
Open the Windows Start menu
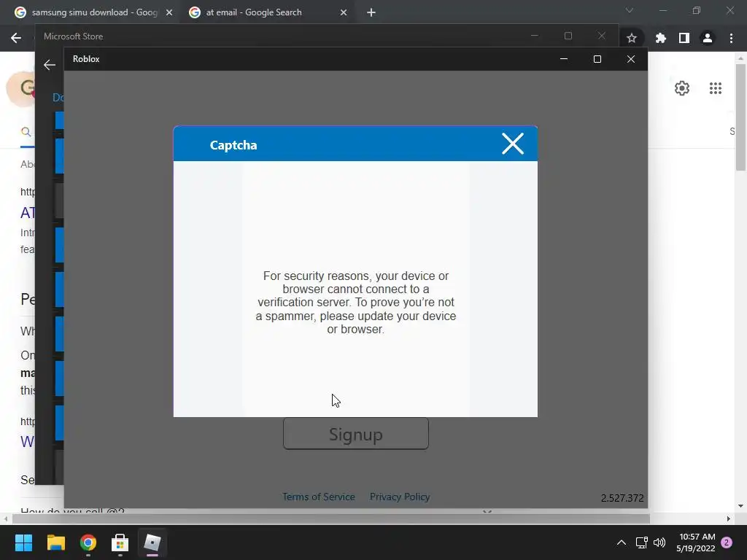coord(23,542)
